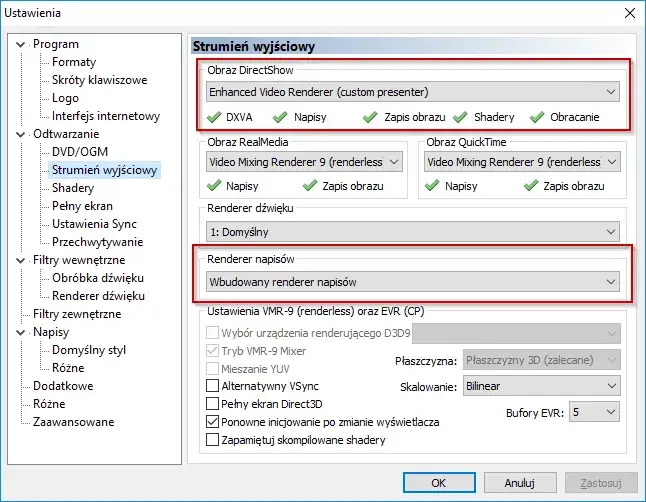Go to Zaawansowane settings
Screen dimensions: 646x502
[x=73, y=422]
